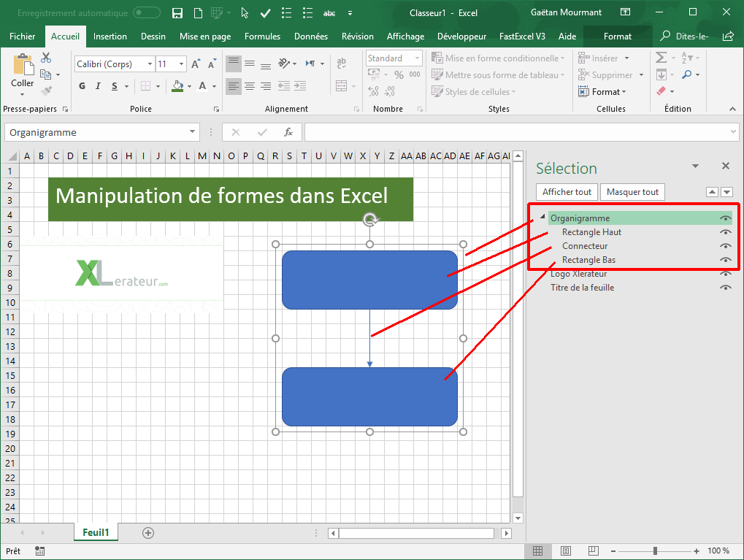Click the Copy icon in Presse-papiers
The image size is (744, 560).
46,74
